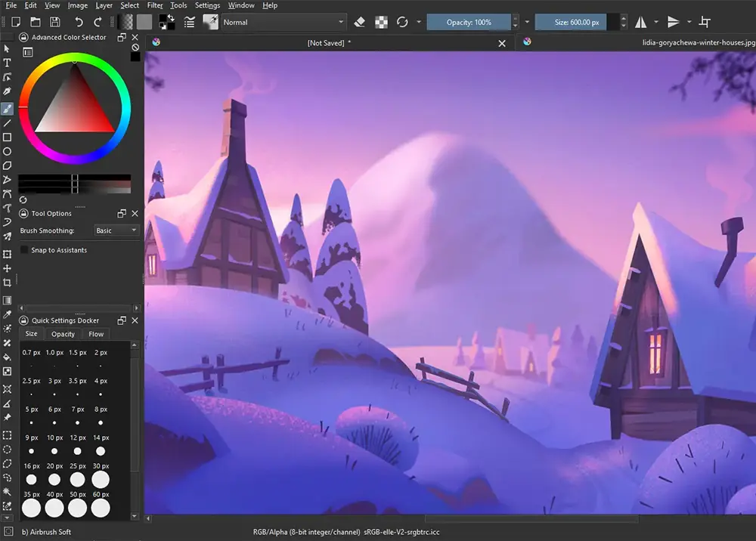756x541 pixels.
Task: Select the Gradient tool
Action: [7, 300]
